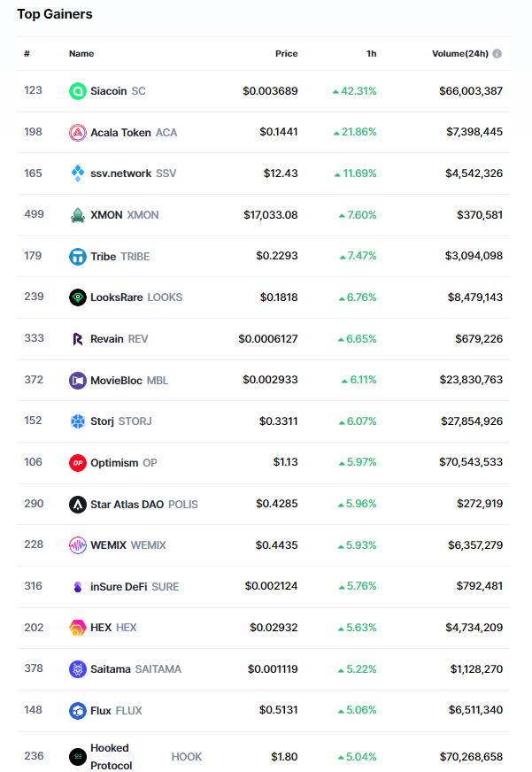Sort table by Price column header
This screenshot has width=532, height=772.
[x=286, y=54]
